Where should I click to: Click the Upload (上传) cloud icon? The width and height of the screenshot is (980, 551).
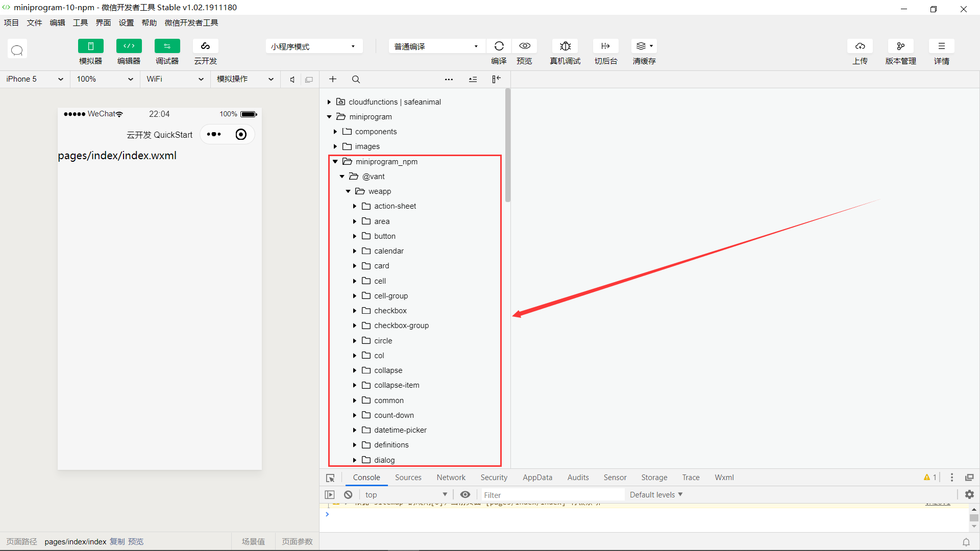pyautogui.click(x=860, y=46)
